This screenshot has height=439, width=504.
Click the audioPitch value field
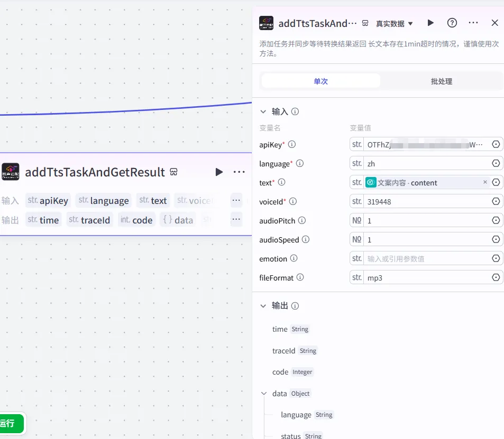coord(426,221)
